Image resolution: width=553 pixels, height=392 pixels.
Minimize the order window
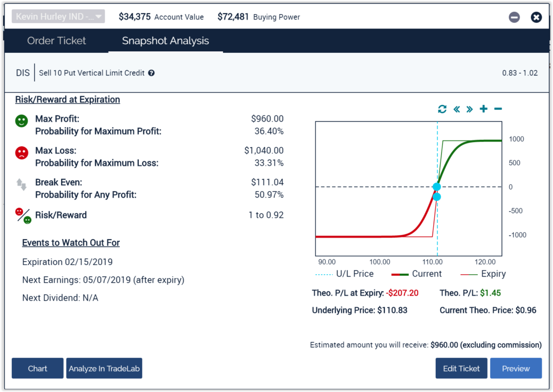[x=514, y=17]
